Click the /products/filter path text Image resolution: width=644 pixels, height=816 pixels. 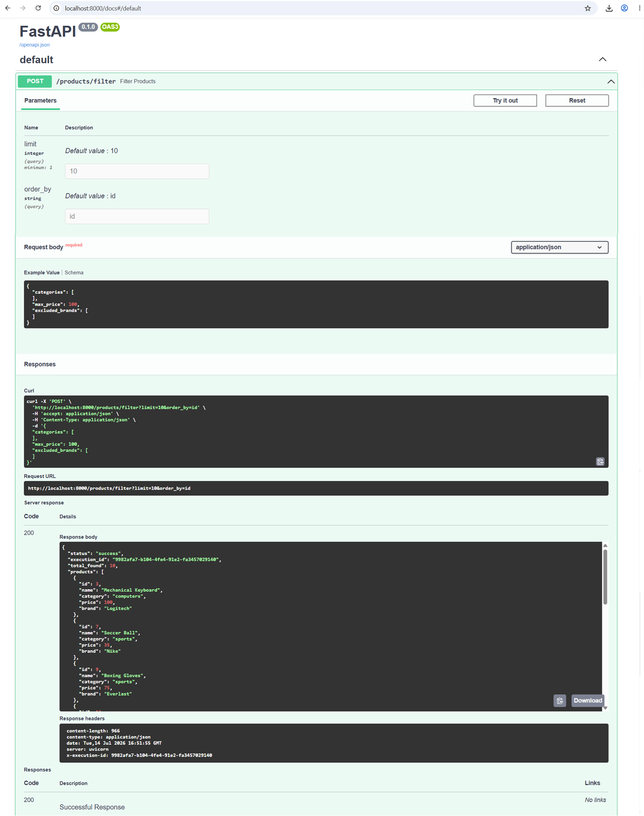[x=86, y=82]
